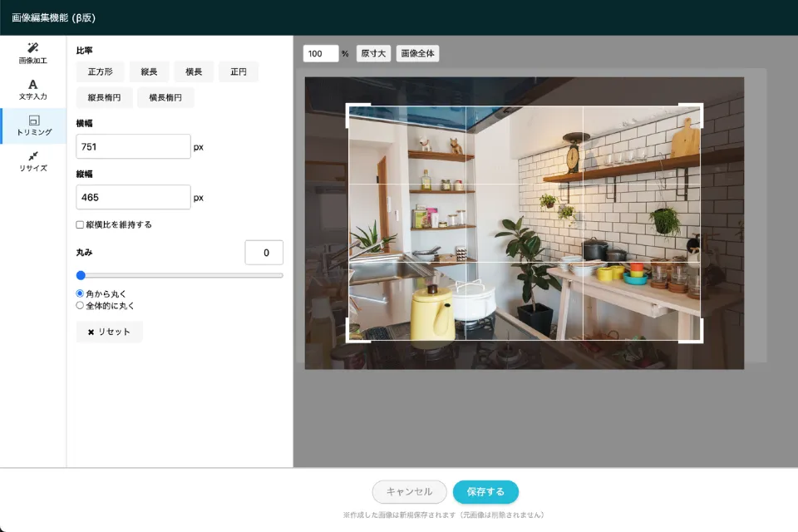Viewport: 798px width, 532px height.
Task: Click the キャンセル button
Action: pos(409,492)
